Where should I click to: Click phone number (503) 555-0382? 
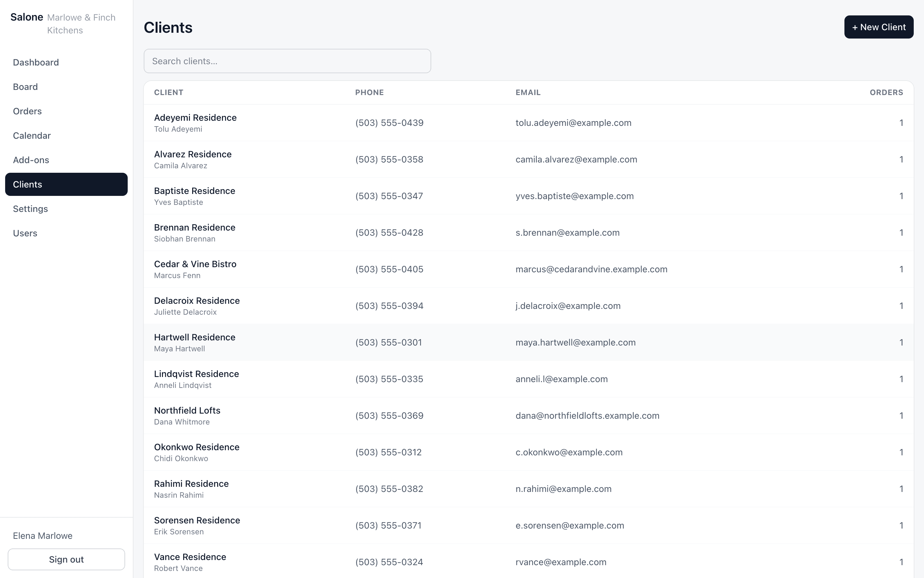(389, 489)
